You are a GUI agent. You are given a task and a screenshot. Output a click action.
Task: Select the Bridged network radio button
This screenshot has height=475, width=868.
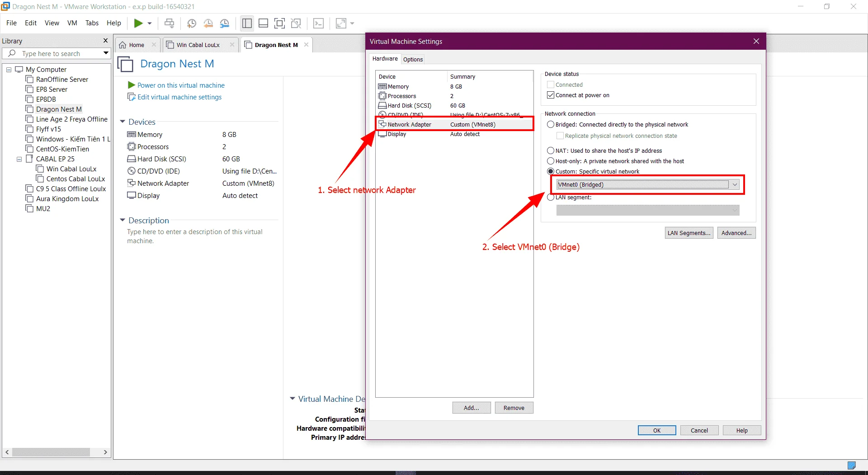point(551,124)
